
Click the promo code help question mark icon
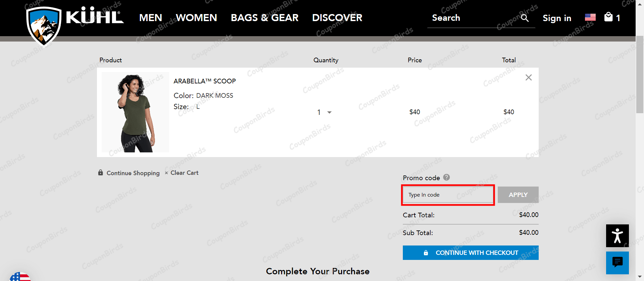(x=447, y=178)
